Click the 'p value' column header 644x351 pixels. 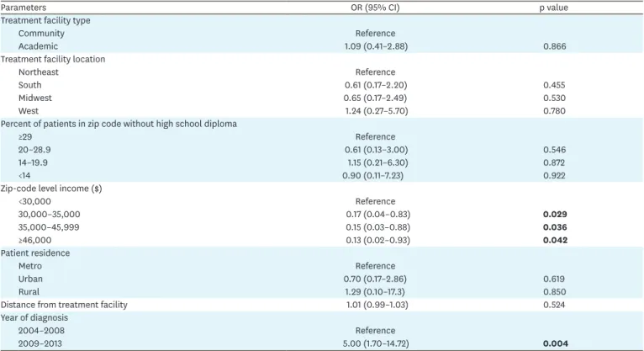[x=554, y=8]
